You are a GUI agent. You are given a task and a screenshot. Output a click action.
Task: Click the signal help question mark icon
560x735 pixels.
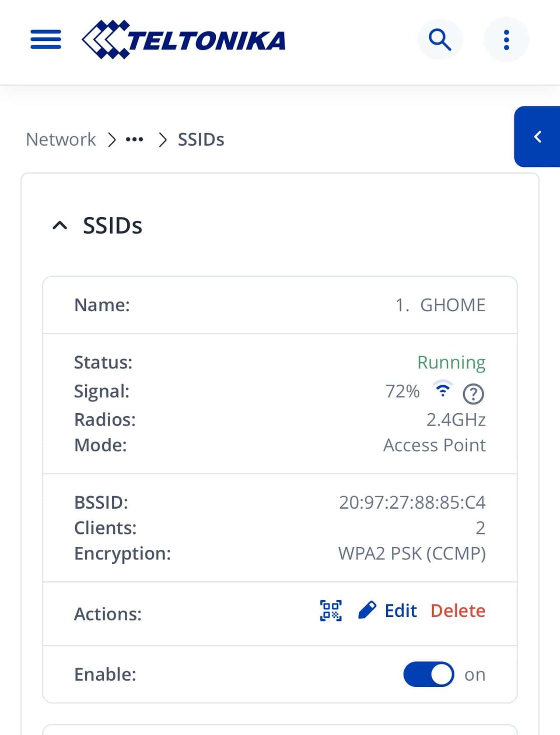[473, 394]
